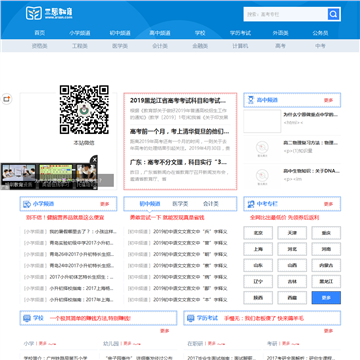The image size is (360, 360).
Task: Click the 学历考试 section monitor icon
Action: [x=191, y=318]
